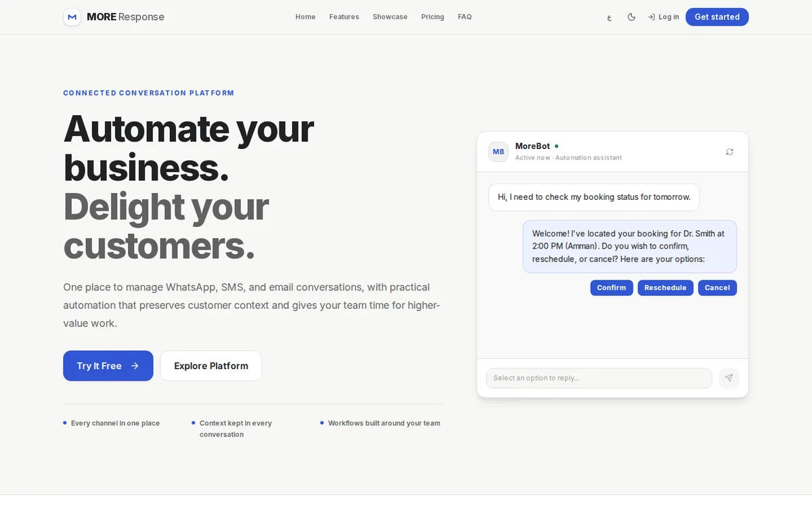This screenshot has width=812, height=508.
Task: Click 'Workflows built around your team' text
Action: click(384, 423)
